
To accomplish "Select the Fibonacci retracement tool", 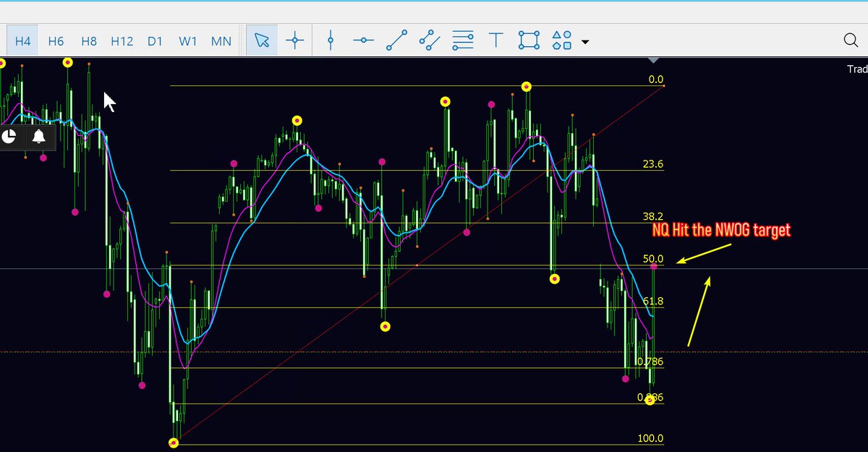I will point(463,40).
